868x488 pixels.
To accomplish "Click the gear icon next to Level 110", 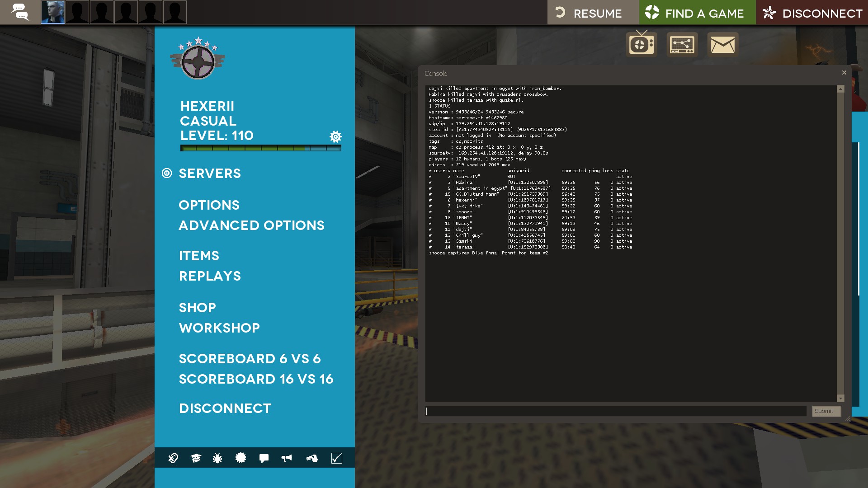I will 335,136.
